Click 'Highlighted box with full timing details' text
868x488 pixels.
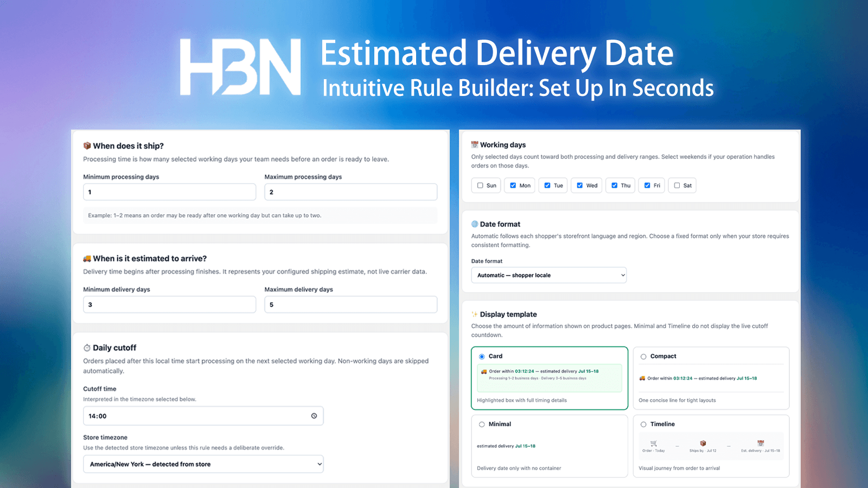522,400
